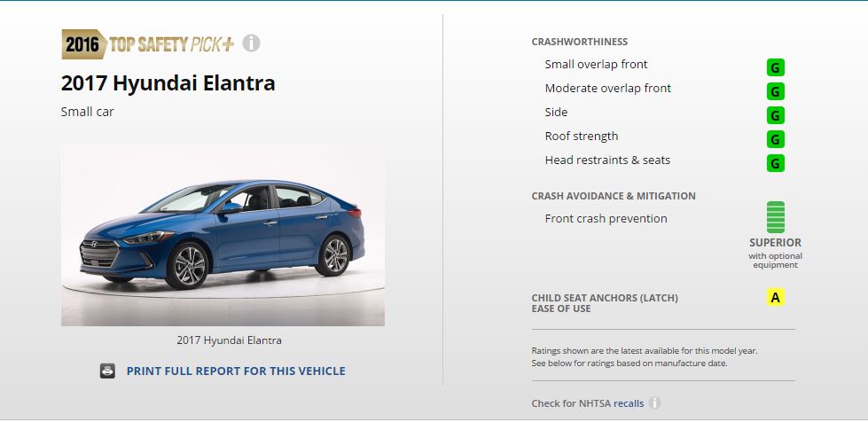Select the Small overlap front label
The height and width of the screenshot is (422, 868).
click(596, 64)
